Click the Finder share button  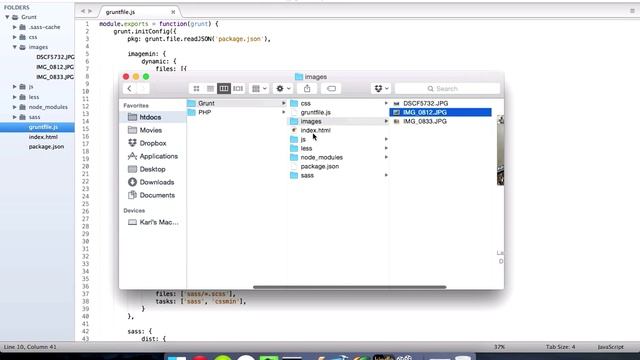coord(307,89)
